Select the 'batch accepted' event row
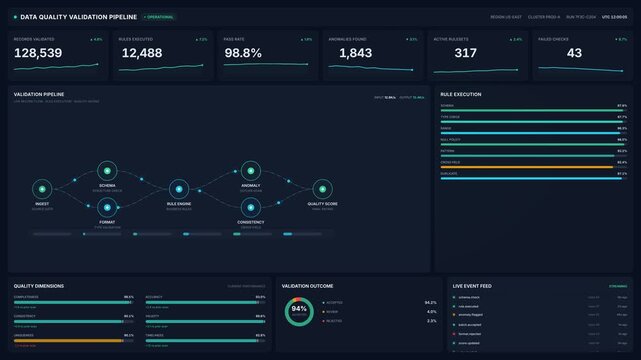The image size is (641, 360). click(x=540, y=325)
